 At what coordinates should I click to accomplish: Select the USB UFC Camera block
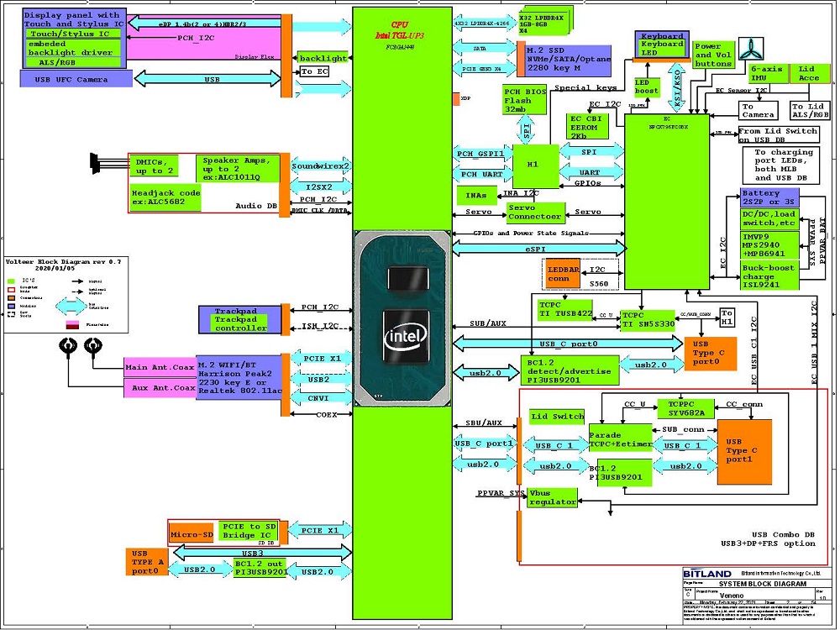(x=76, y=79)
